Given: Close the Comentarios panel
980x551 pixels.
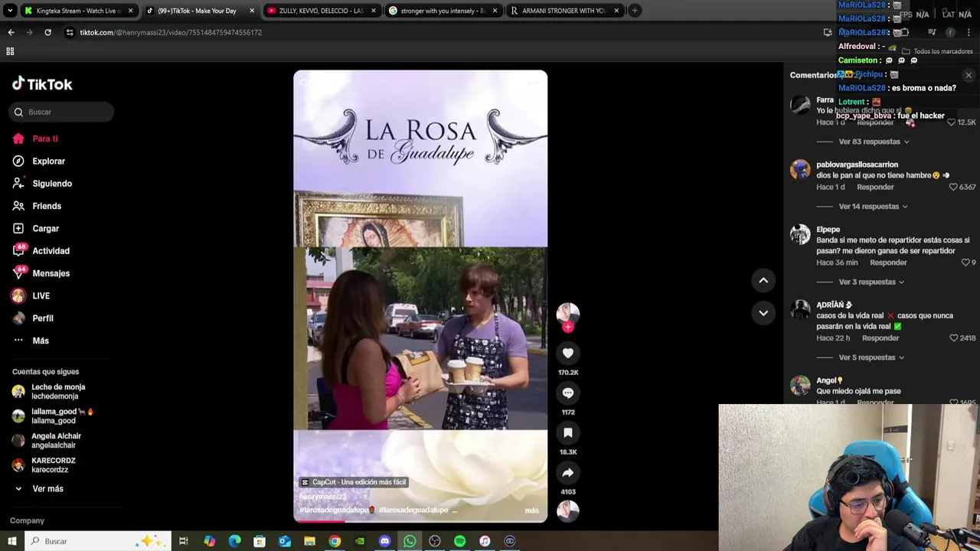Looking at the screenshot, I should [x=969, y=75].
